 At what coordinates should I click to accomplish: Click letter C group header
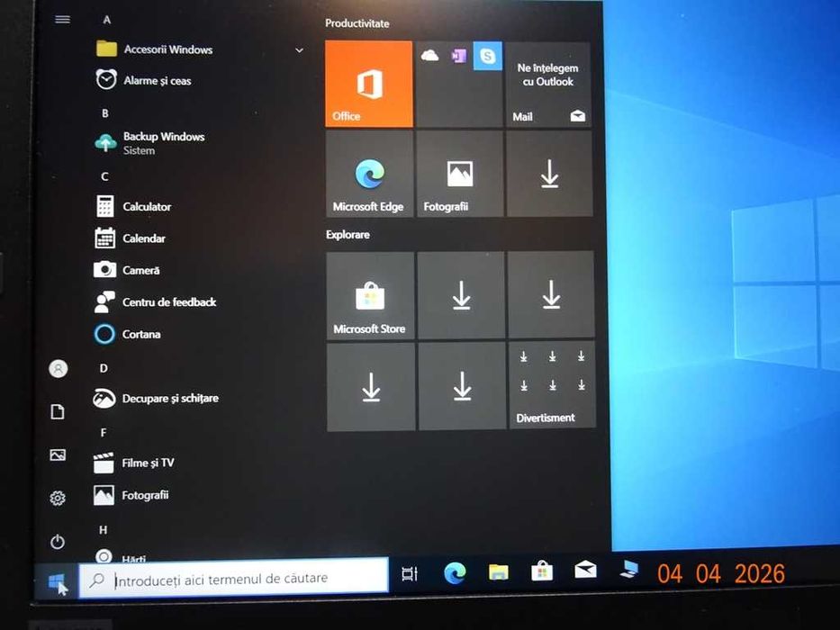pos(104,176)
